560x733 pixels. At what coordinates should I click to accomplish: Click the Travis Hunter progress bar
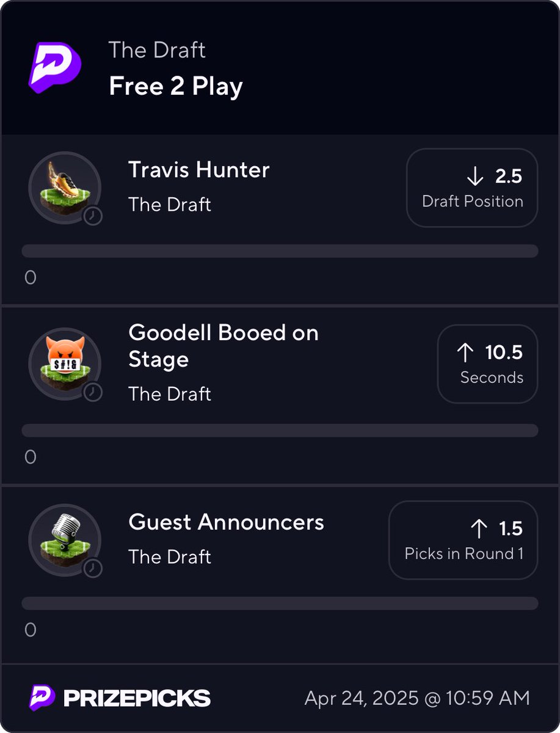click(x=280, y=251)
